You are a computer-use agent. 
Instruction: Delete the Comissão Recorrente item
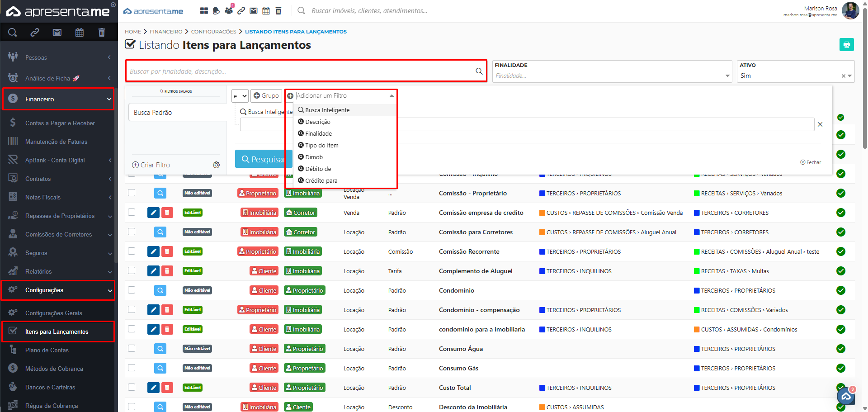pyautogui.click(x=167, y=251)
